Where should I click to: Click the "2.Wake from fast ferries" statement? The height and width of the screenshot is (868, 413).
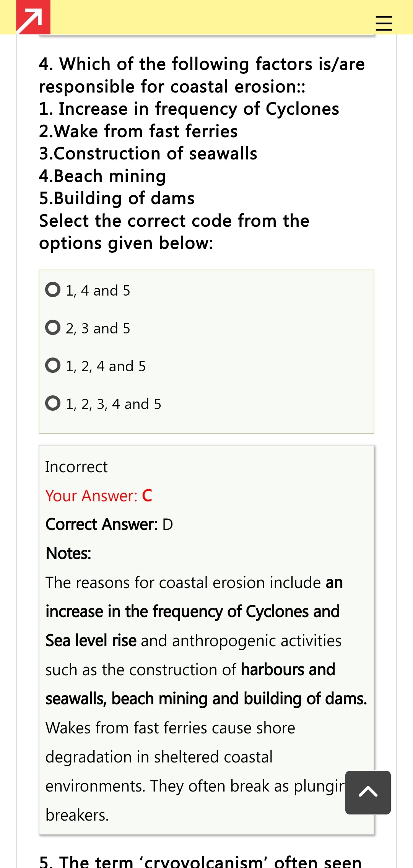click(x=138, y=131)
